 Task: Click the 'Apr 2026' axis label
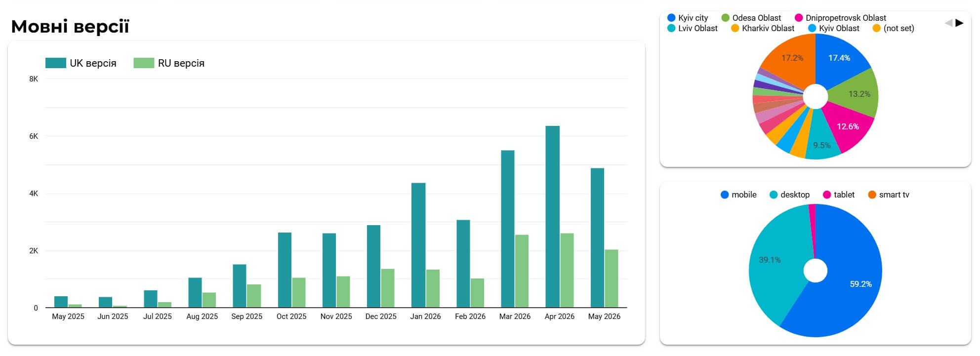[560, 316]
